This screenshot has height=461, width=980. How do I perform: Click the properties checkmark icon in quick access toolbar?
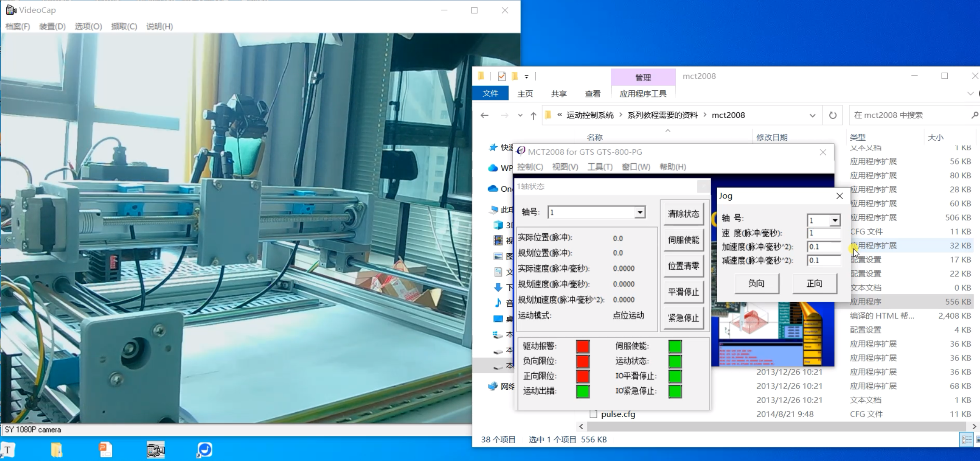(502, 76)
